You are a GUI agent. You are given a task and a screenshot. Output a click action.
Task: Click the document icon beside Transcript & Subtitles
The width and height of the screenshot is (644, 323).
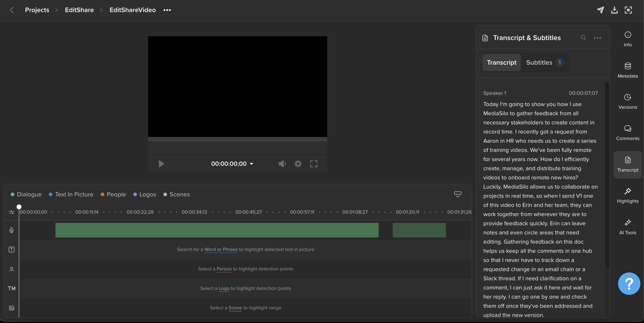point(485,38)
